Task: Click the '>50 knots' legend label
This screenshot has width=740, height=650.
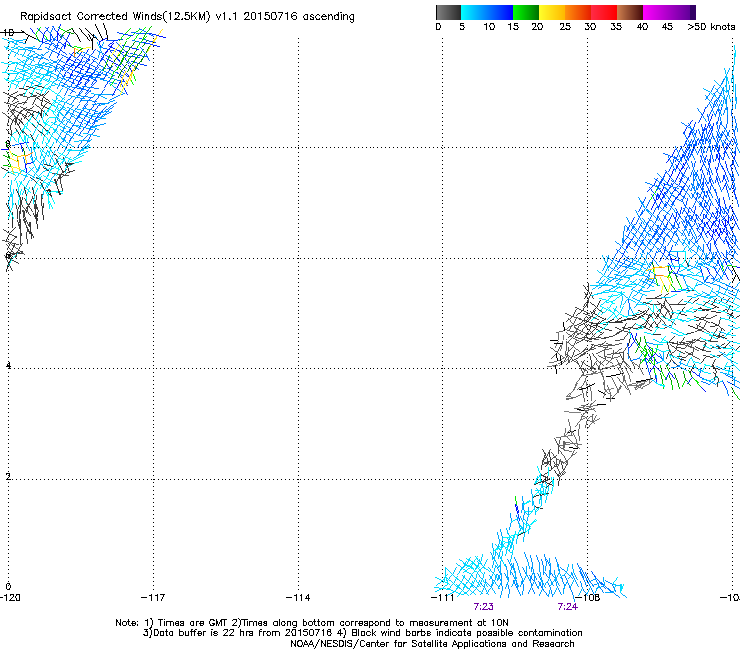Action: 711,27
